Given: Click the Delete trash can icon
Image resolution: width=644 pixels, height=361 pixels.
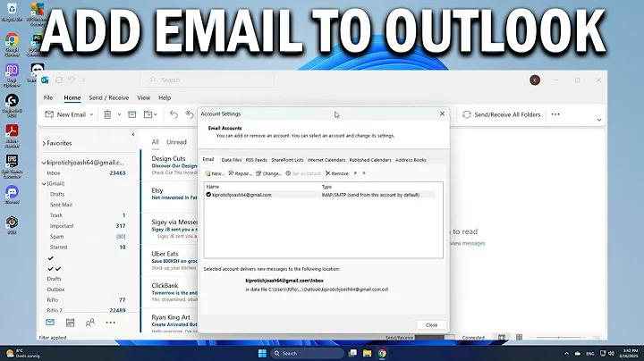Looking at the screenshot, I should 107,115.
